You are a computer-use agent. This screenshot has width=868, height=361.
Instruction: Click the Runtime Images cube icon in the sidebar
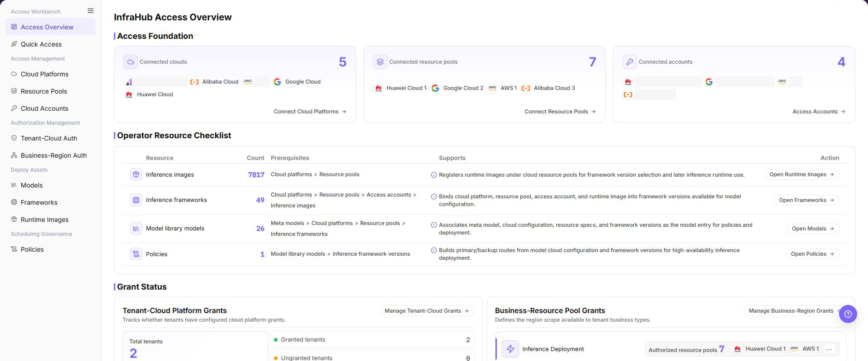coord(14,219)
